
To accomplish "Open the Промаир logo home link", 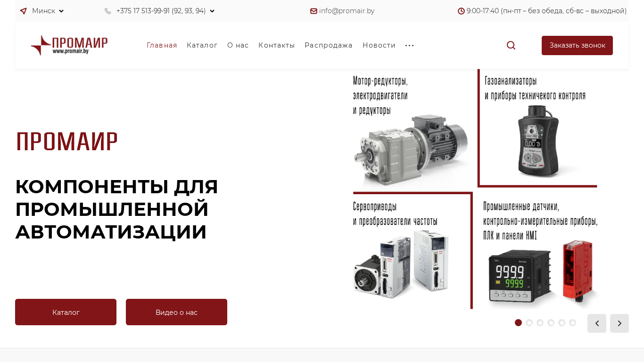I will point(69,45).
